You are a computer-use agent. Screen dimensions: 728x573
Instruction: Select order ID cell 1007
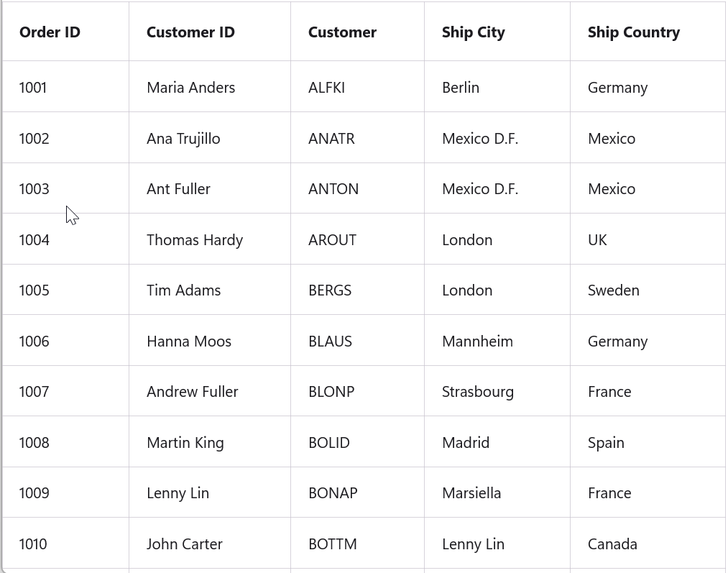(34, 392)
